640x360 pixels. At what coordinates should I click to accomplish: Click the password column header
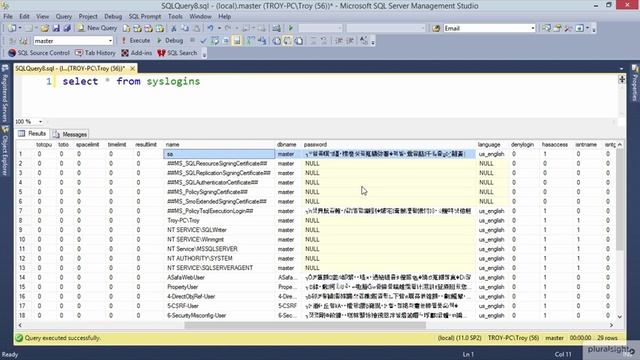[x=389, y=144]
